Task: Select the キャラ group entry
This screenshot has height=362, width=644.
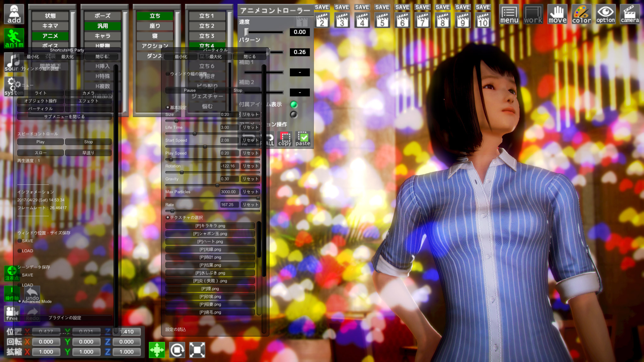Action: tap(103, 36)
